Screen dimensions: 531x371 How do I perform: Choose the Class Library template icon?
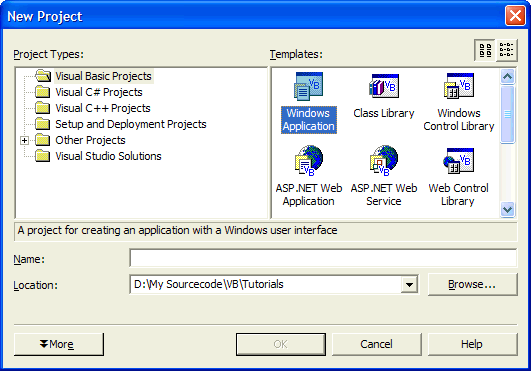(x=384, y=86)
